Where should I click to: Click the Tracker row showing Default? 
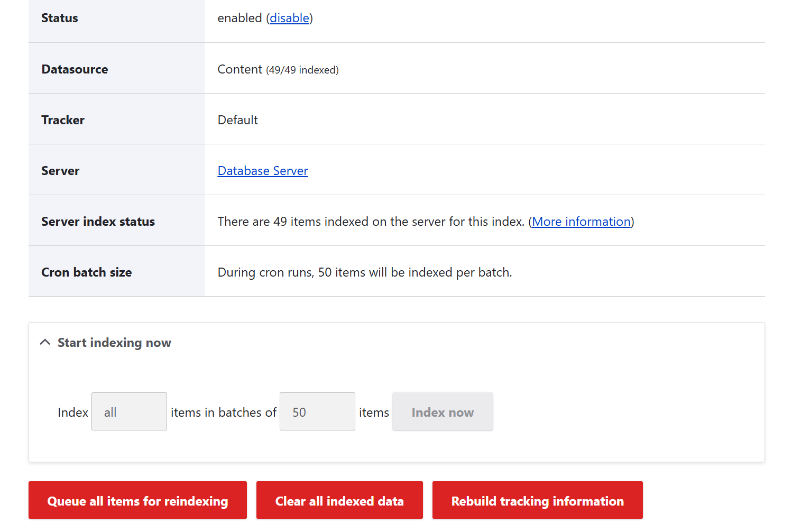[237, 120]
